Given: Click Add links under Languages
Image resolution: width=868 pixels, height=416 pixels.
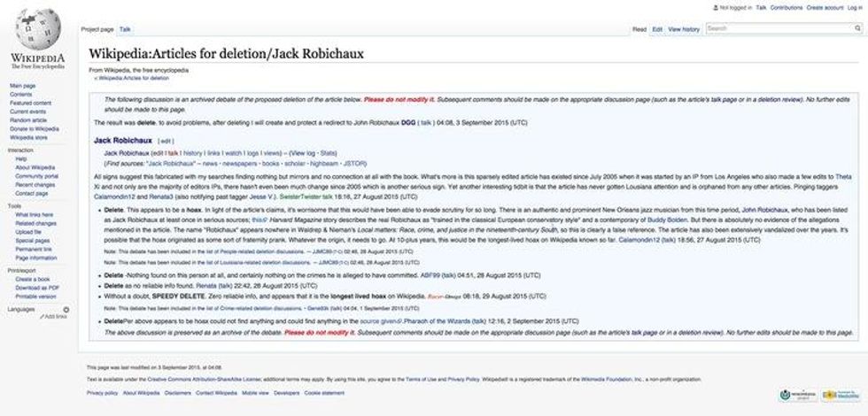Looking at the screenshot, I should point(54,317).
